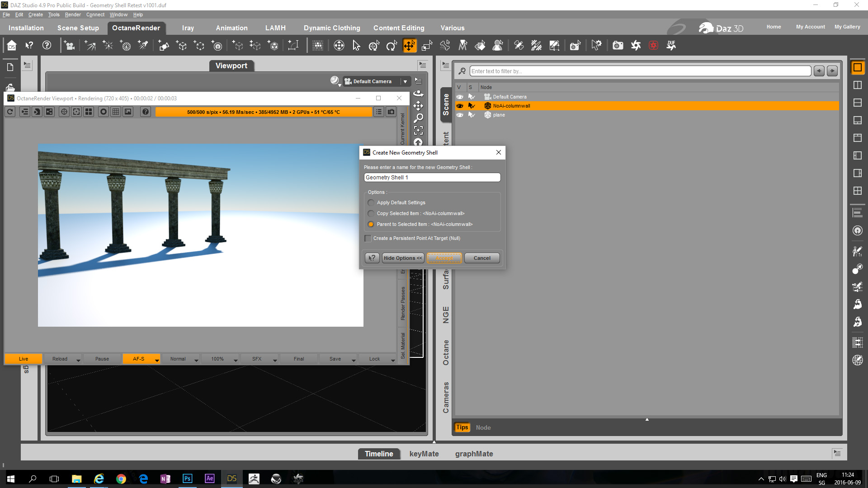Open Photoshop from the taskbar

[187, 479]
